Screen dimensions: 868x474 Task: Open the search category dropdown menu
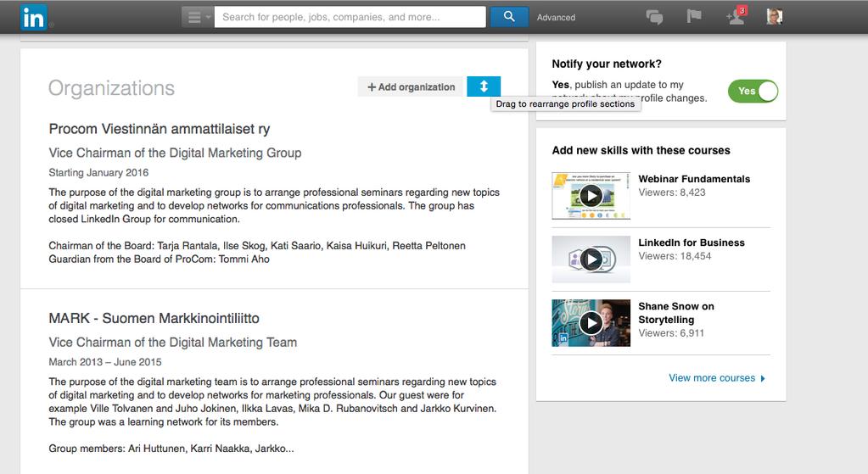198,17
